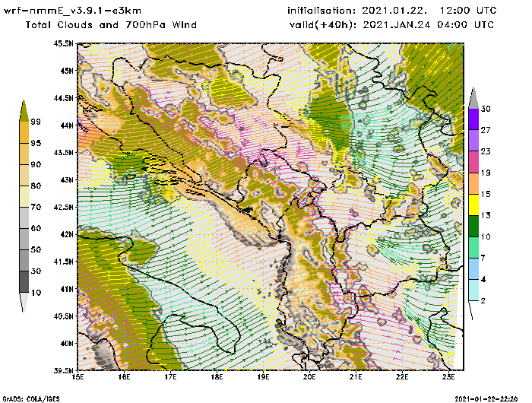Click the '44N' latitude label
Viewport: 532px width, 403px height.
pos(67,125)
